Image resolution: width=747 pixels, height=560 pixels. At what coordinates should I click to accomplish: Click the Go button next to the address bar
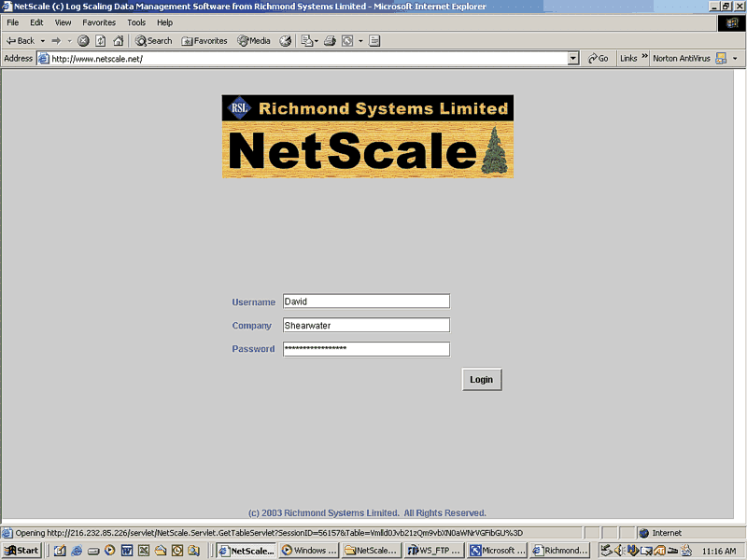tap(599, 58)
